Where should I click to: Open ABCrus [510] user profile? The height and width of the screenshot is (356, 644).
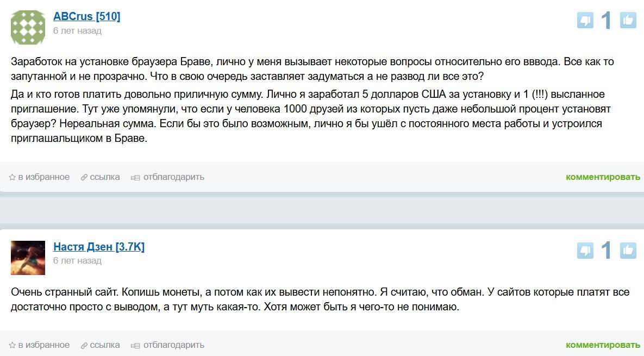[86, 16]
